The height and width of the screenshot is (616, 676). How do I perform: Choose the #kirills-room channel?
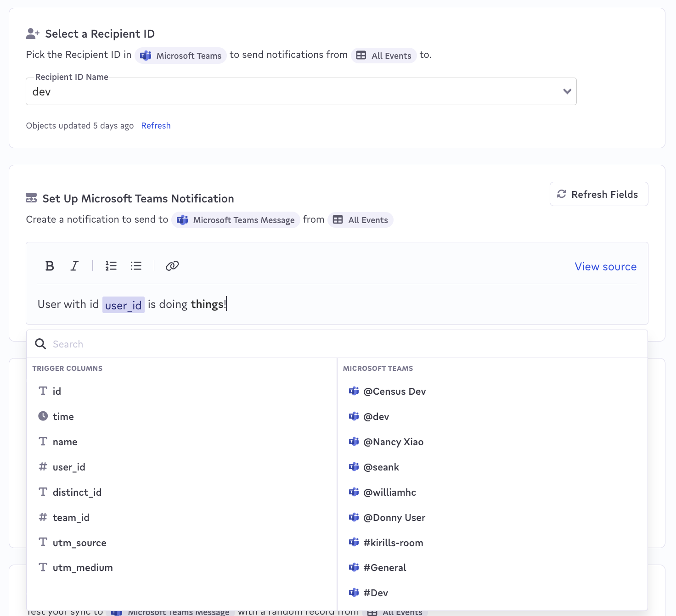pyautogui.click(x=393, y=543)
